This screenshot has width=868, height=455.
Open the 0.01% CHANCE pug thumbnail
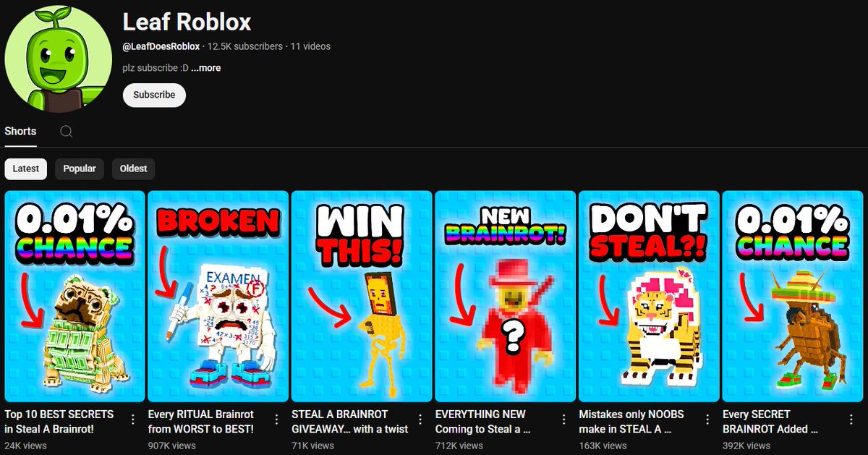coord(75,296)
